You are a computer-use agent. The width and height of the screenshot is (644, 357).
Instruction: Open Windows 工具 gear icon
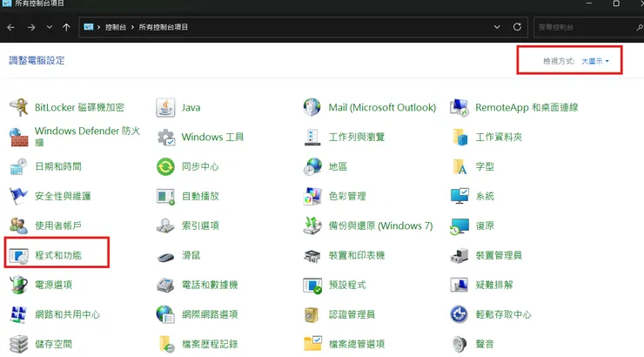(165, 138)
